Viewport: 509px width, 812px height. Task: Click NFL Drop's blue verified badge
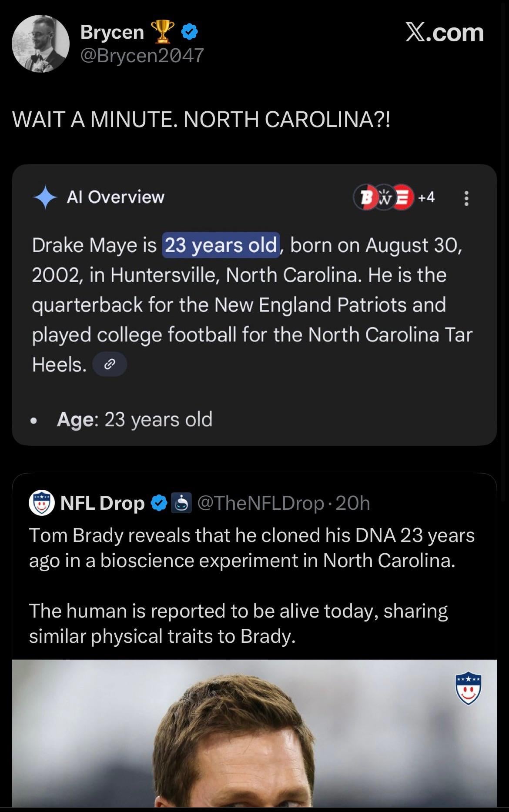coord(158,503)
